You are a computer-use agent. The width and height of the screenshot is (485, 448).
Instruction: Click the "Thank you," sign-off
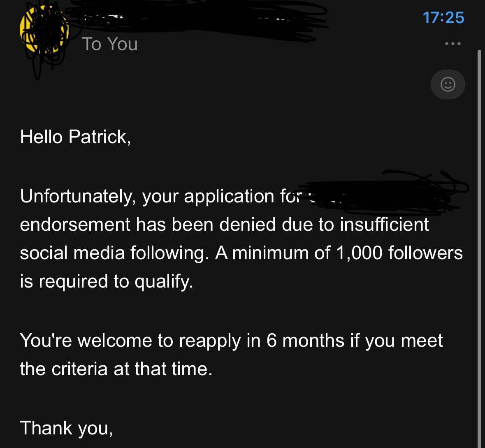point(66,428)
